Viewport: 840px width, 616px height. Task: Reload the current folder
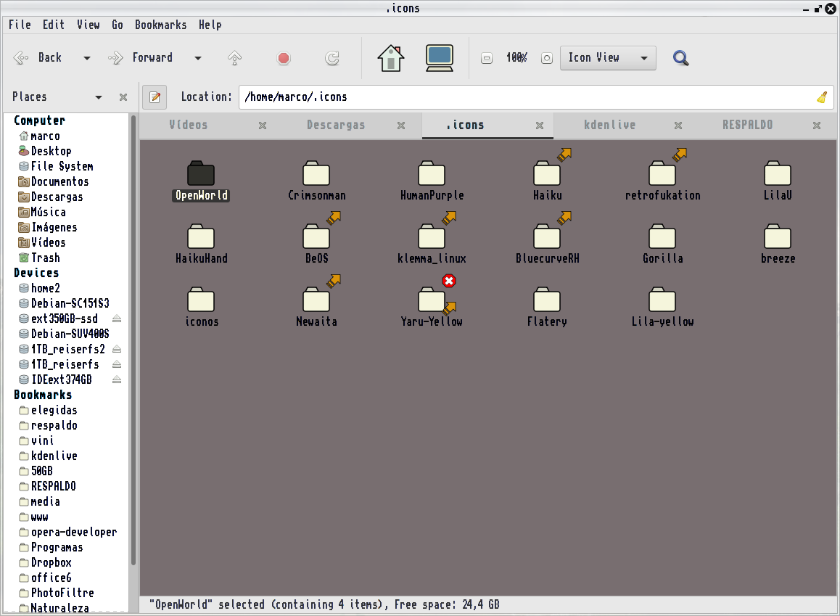[332, 58]
